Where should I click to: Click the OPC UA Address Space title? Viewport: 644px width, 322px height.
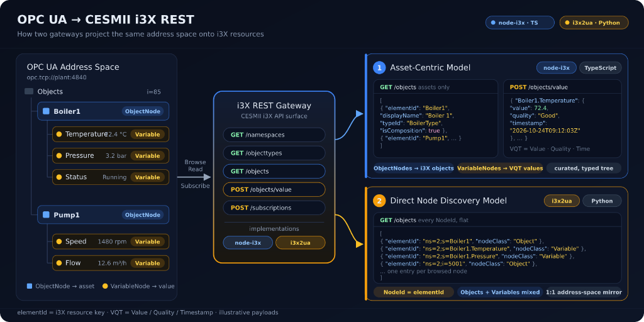click(x=73, y=67)
